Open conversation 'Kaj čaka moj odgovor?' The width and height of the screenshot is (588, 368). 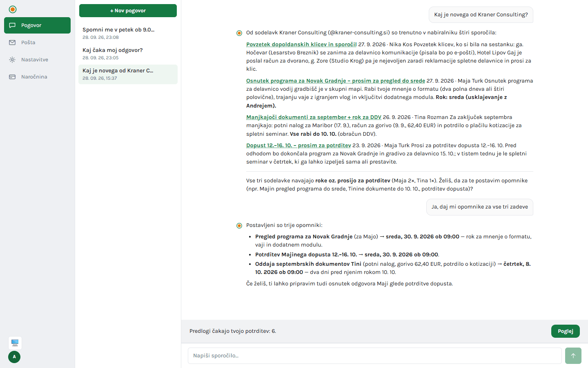[x=128, y=54]
